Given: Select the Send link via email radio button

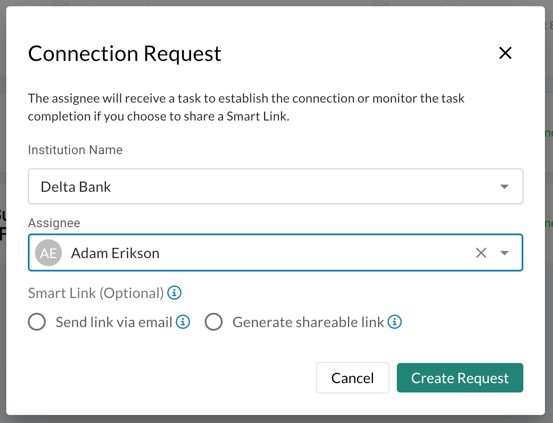Looking at the screenshot, I should pyautogui.click(x=37, y=322).
